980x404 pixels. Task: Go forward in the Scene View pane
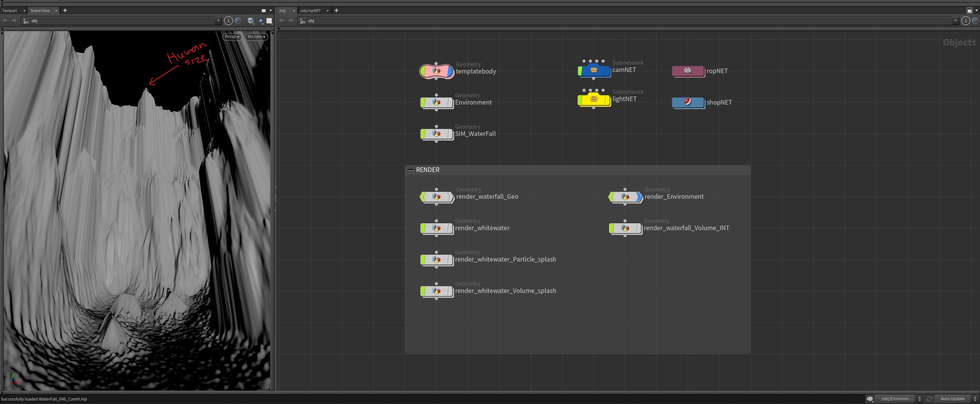point(14,21)
